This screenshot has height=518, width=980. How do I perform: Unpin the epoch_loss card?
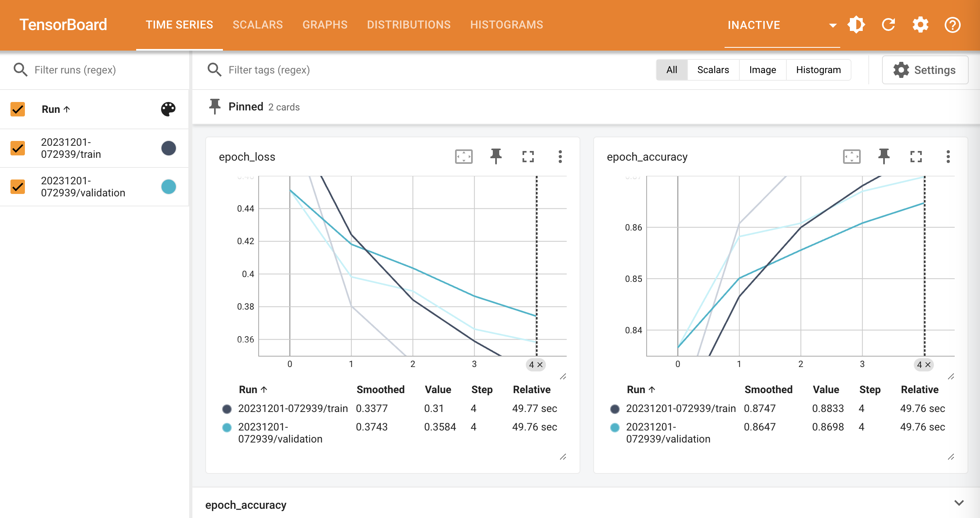496,157
